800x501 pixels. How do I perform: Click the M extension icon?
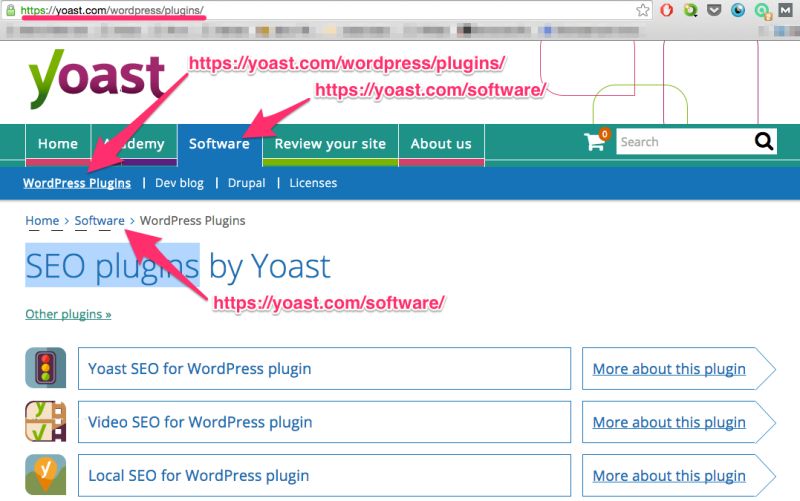coord(785,10)
